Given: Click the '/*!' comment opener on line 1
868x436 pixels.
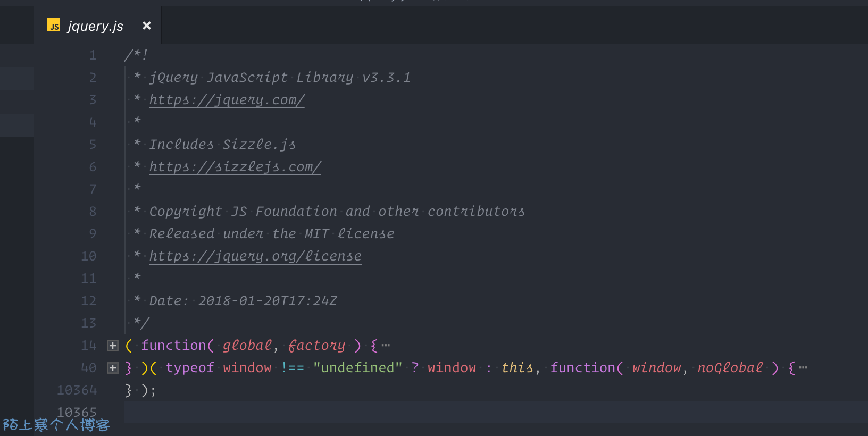Looking at the screenshot, I should 136,55.
